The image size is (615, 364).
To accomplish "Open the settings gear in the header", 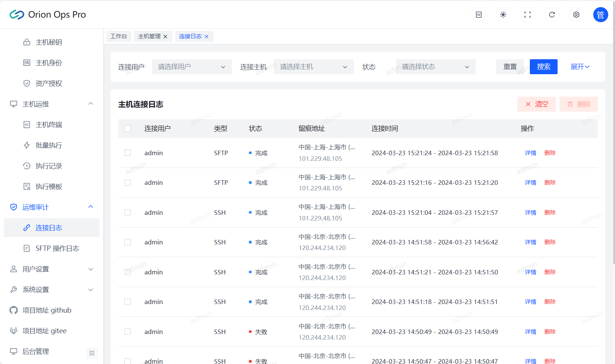I will pos(576,15).
